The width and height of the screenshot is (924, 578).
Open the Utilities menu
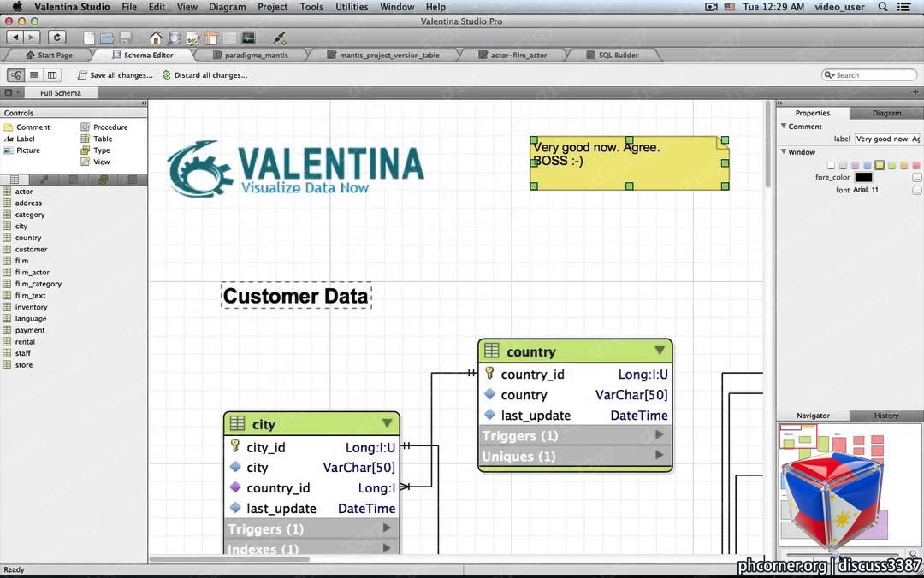pos(352,7)
